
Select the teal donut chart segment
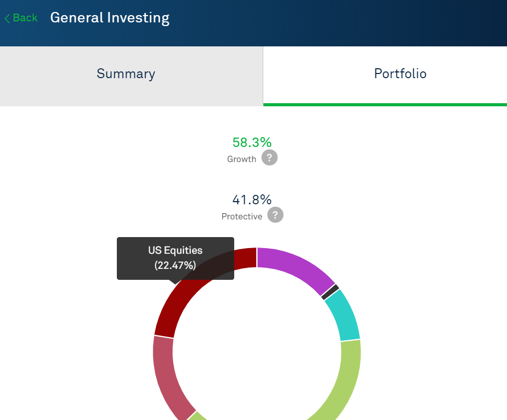[x=344, y=315]
